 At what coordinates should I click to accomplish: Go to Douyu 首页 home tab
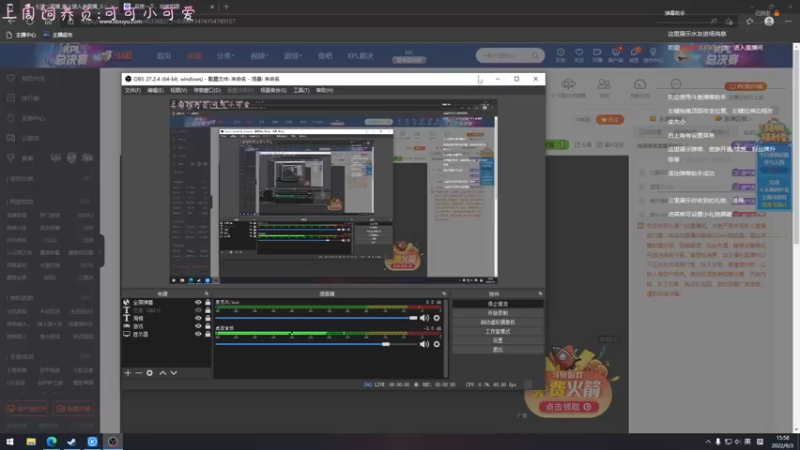[164, 56]
